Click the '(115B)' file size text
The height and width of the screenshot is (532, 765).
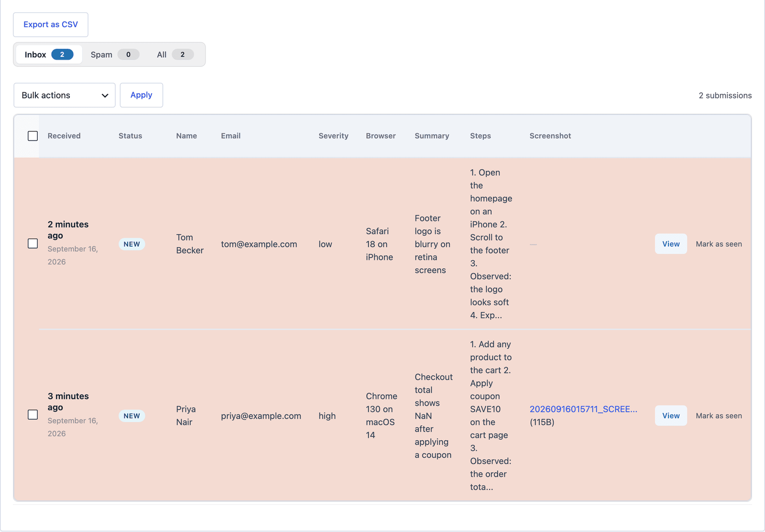pos(542,422)
